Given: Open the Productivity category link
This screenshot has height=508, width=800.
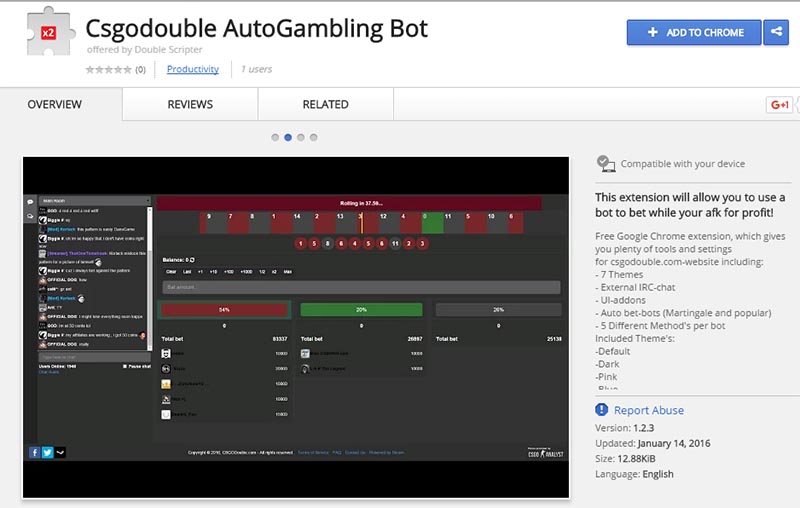Looking at the screenshot, I should [192, 69].
